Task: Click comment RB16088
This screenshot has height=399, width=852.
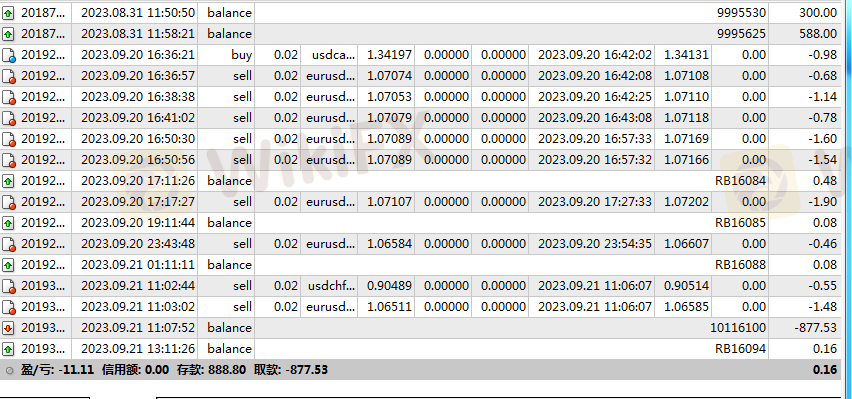Action: pyautogui.click(x=740, y=265)
